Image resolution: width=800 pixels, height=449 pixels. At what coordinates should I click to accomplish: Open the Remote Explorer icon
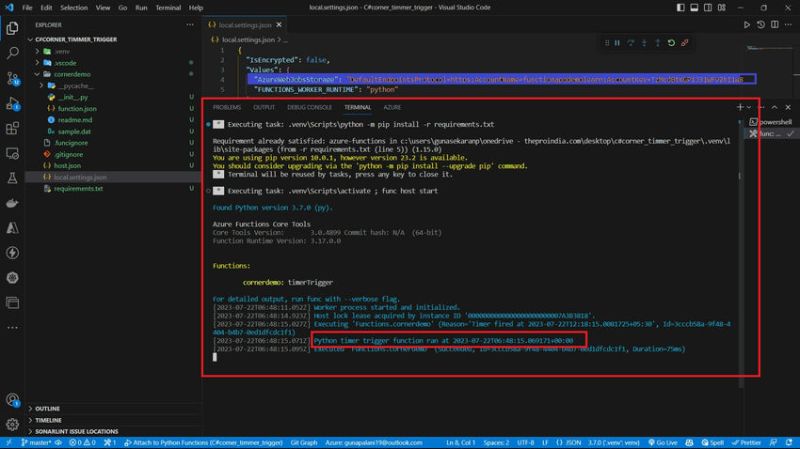pos(12,153)
